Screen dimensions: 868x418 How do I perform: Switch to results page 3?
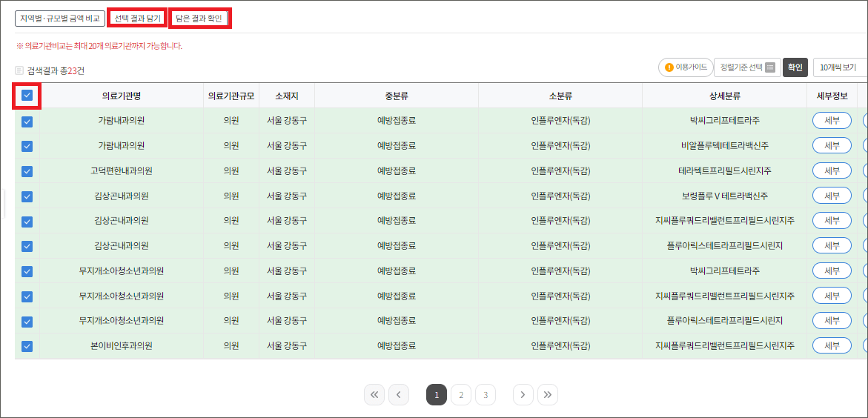pyautogui.click(x=486, y=395)
